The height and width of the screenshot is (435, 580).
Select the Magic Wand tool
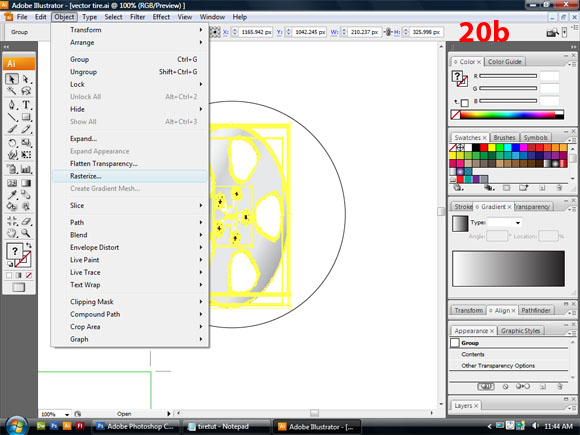pyautogui.click(x=12, y=91)
